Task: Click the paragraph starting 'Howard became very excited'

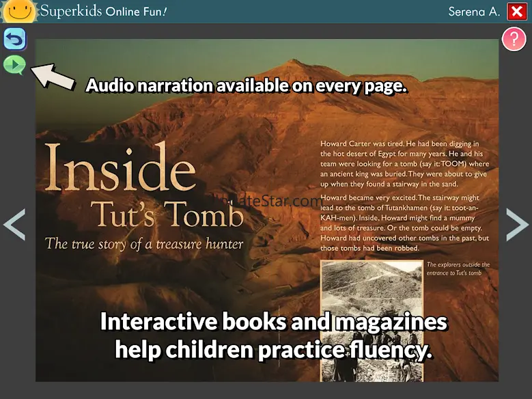Action: click(404, 223)
